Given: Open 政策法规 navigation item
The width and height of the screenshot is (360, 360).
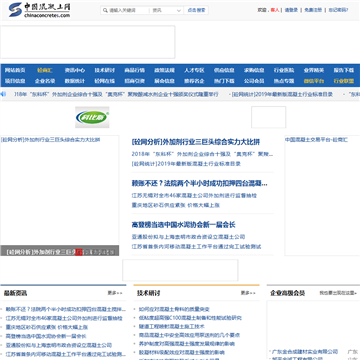Looking at the screenshot, I should (164, 70).
